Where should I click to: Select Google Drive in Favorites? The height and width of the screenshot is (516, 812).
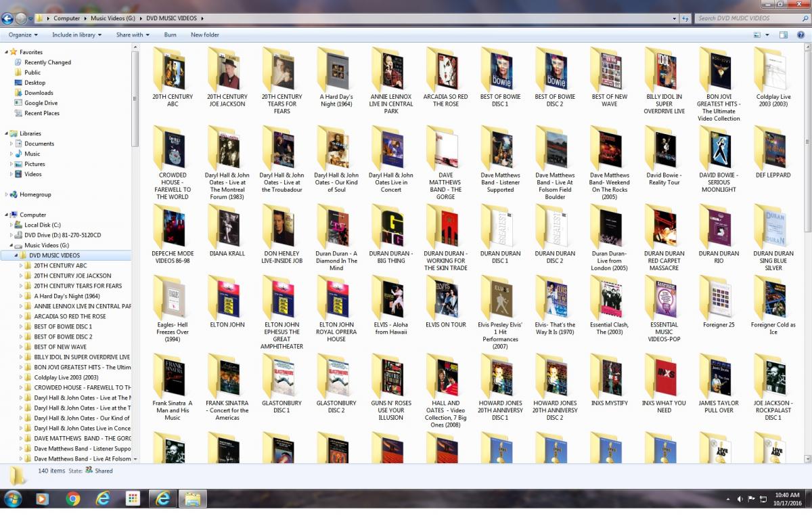coord(41,103)
